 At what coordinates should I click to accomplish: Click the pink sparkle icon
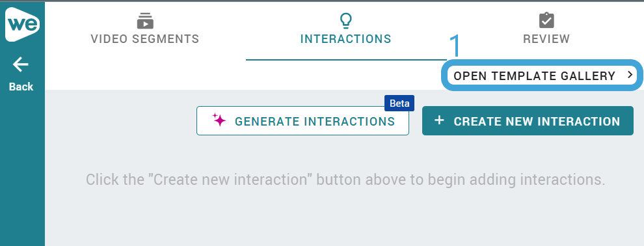pyautogui.click(x=219, y=120)
